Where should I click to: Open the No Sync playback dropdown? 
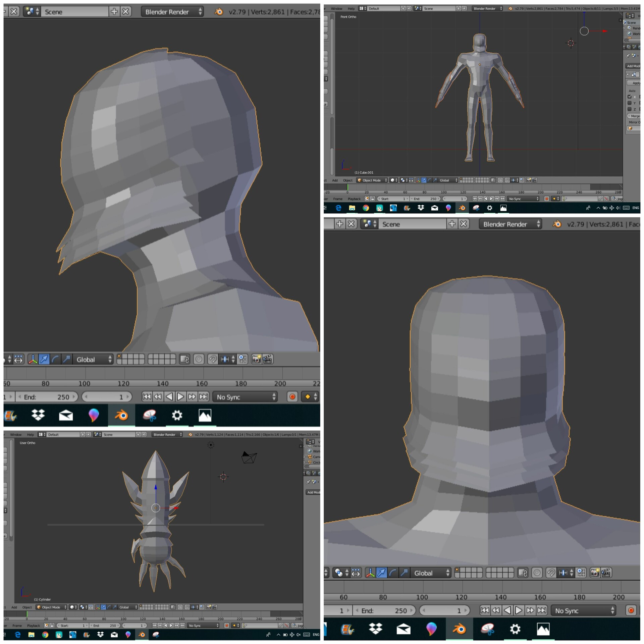pyautogui.click(x=245, y=397)
